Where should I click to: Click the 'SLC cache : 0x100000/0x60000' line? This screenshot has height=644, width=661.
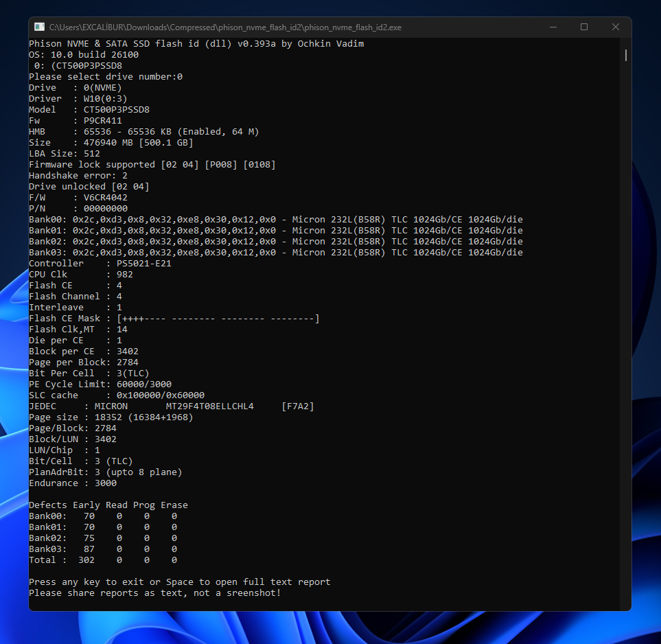pos(117,395)
